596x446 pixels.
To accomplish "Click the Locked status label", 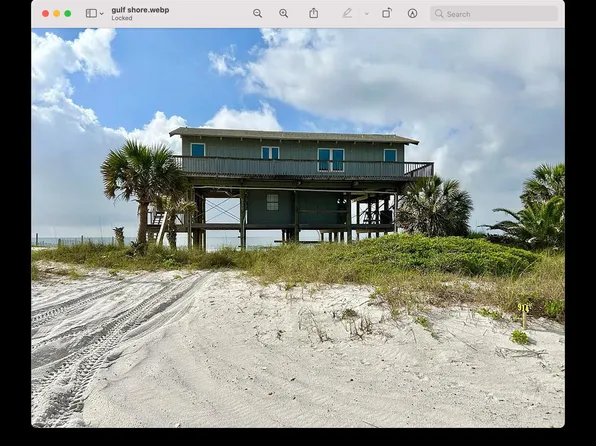I will pyautogui.click(x=122, y=18).
